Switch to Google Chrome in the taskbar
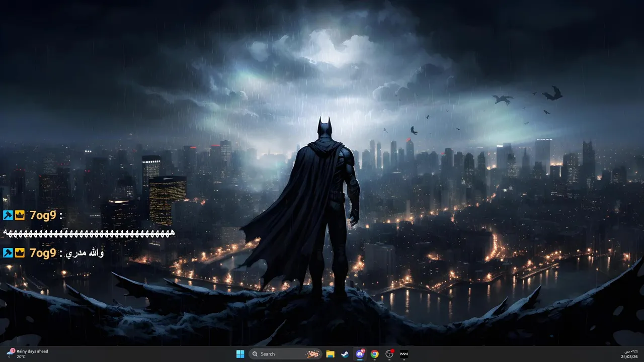This screenshot has height=362, width=644. coord(374,354)
